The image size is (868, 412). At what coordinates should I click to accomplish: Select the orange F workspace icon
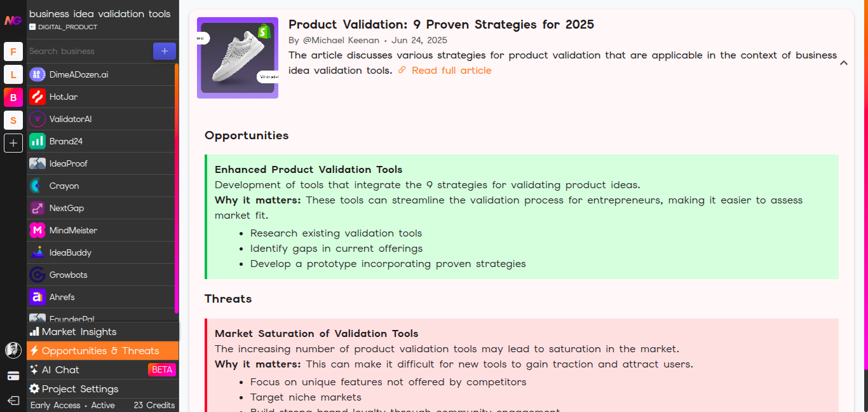13,52
